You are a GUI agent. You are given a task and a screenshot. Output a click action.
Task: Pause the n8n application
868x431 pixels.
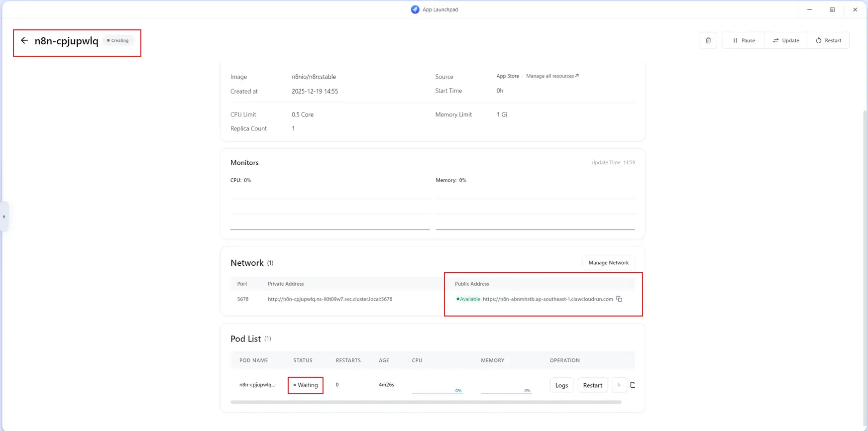tap(744, 40)
